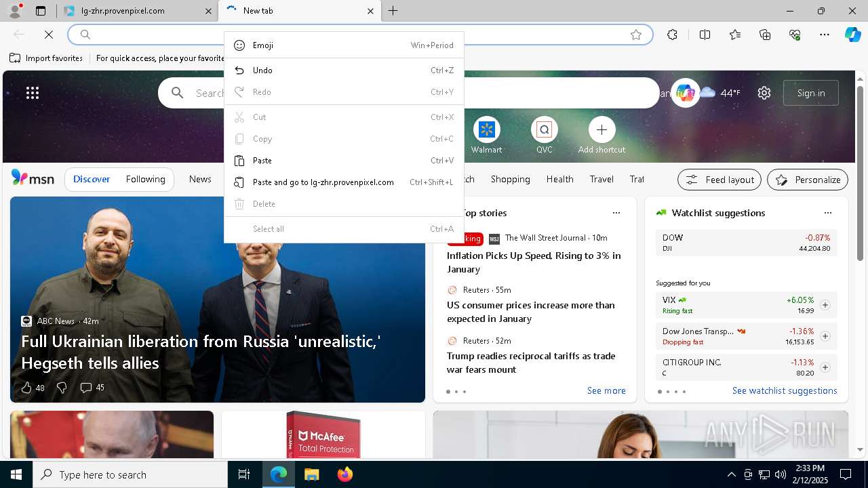Dislike the Hegseth article thumbs down
The width and height of the screenshot is (868, 488).
pos(62,388)
